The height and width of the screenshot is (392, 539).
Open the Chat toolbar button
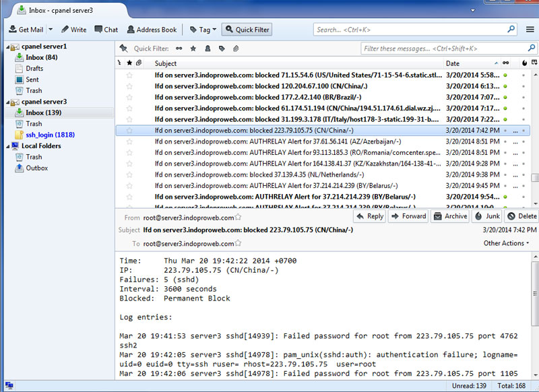click(x=106, y=30)
